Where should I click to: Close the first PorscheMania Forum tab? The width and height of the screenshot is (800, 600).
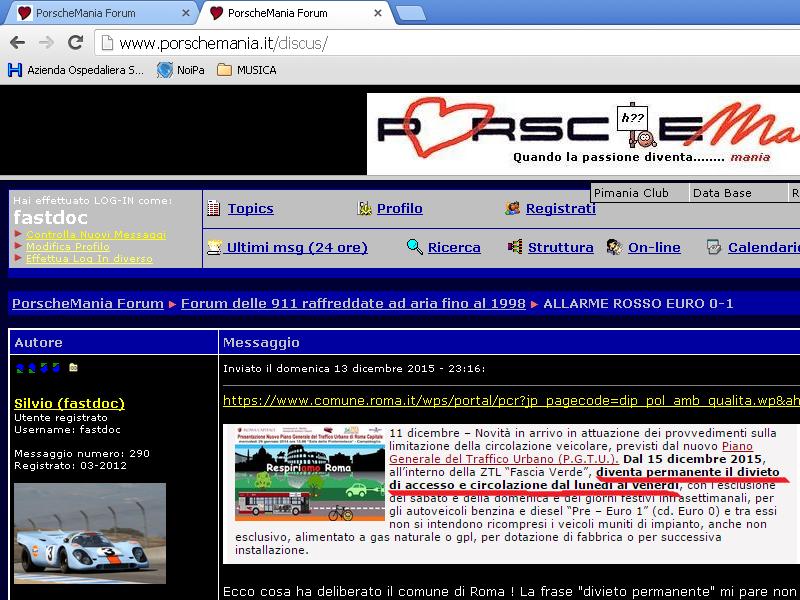click(x=186, y=13)
